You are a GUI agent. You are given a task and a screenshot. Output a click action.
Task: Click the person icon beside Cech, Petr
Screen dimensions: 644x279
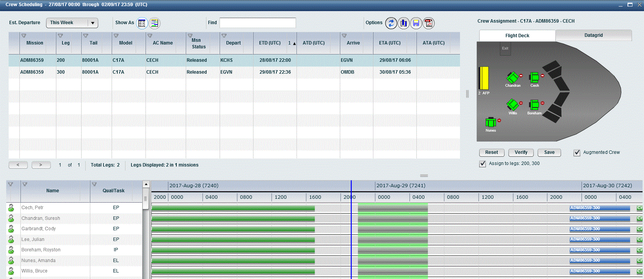click(11, 208)
